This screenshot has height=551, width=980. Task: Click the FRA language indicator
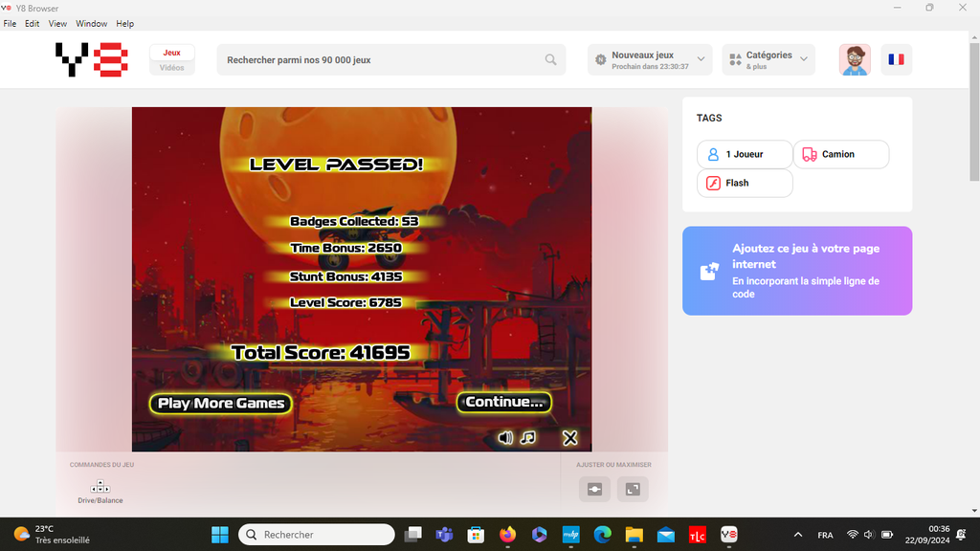[x=825, y=536]
